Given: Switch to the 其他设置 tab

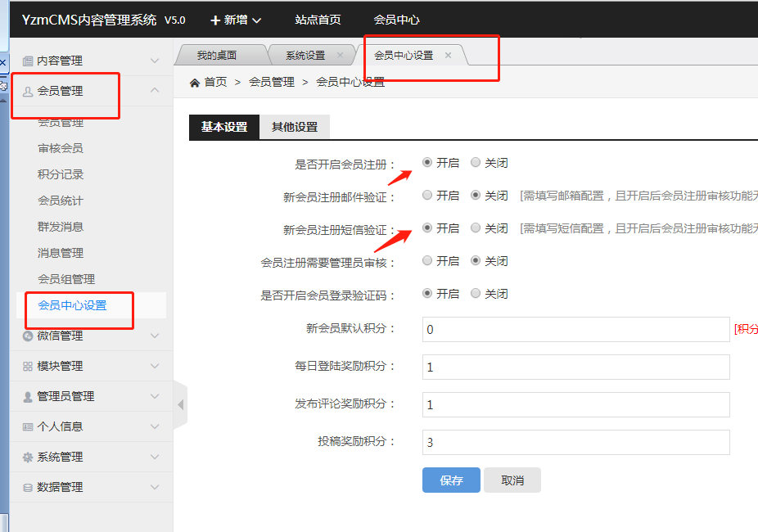Looking at the screenshot, I should tap(295, 127).
